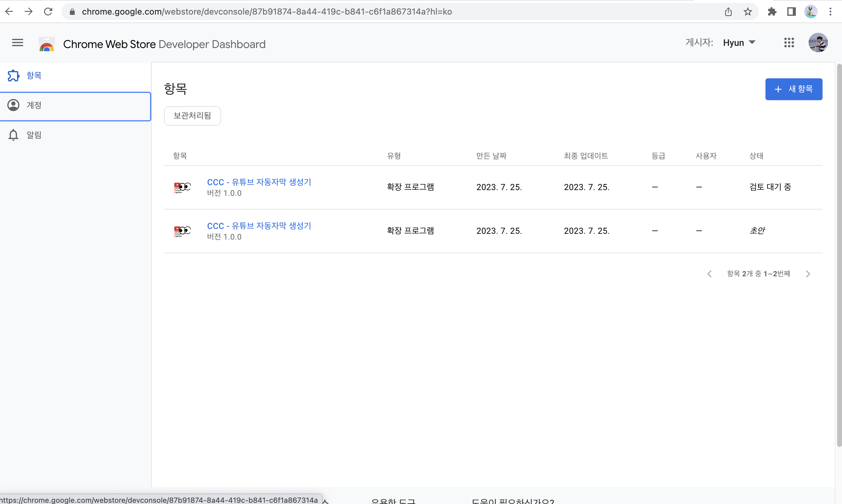The width and height of the screenshot is (842, 504).
Task: Open the 알림 notifications section
Action: coord(34,135)
